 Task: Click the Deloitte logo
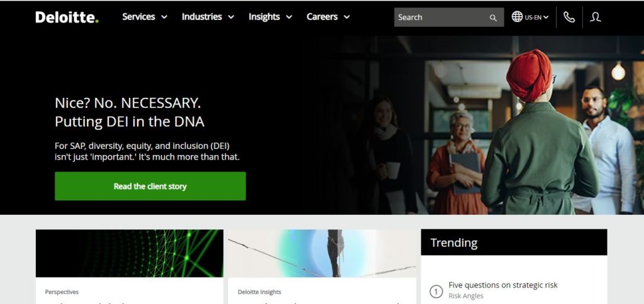(67, 17)
